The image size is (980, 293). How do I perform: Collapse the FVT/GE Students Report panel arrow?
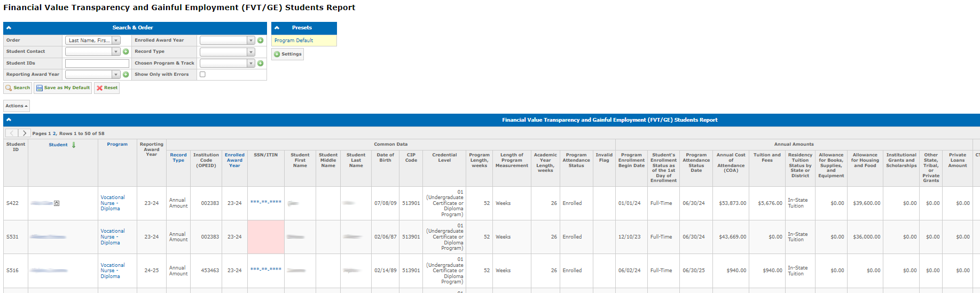click(x=9, y=120)
